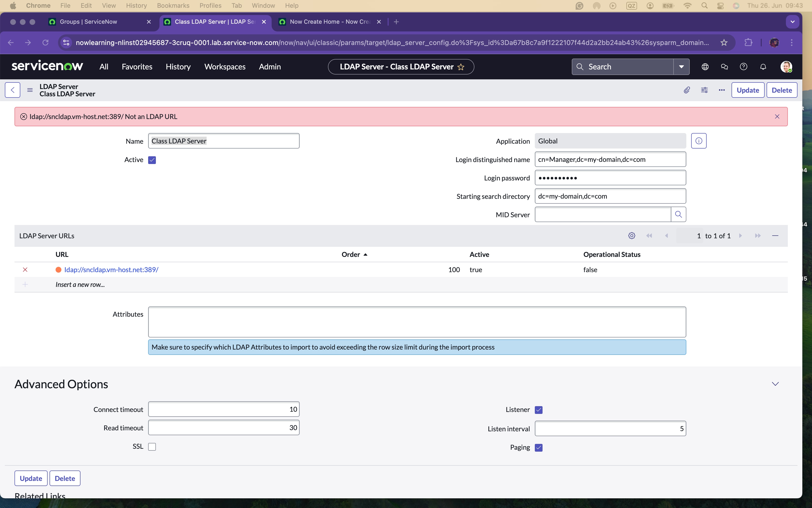Toggle the SSL checkbox

(152, 447)
